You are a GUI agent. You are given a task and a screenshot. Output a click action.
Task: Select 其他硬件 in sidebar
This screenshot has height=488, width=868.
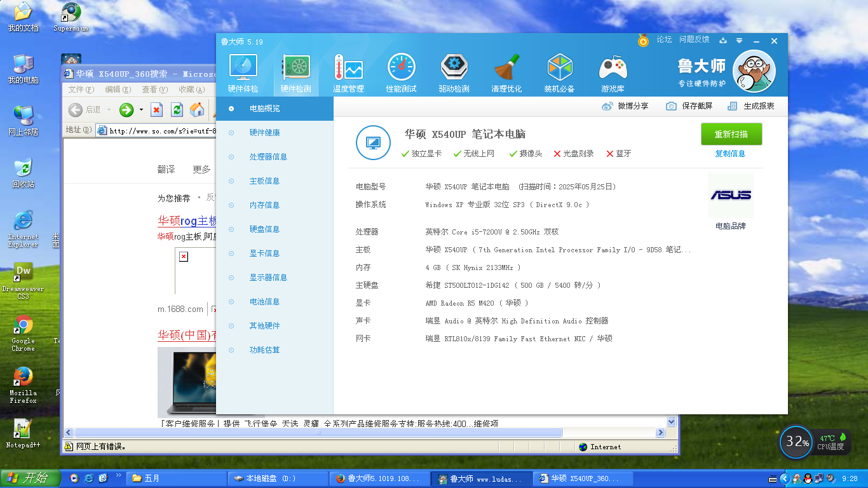pyautogui.click(x=275, y=326)
